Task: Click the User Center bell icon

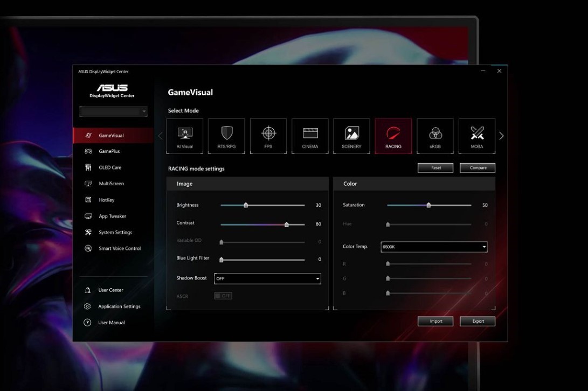Action: coord(87,290)
